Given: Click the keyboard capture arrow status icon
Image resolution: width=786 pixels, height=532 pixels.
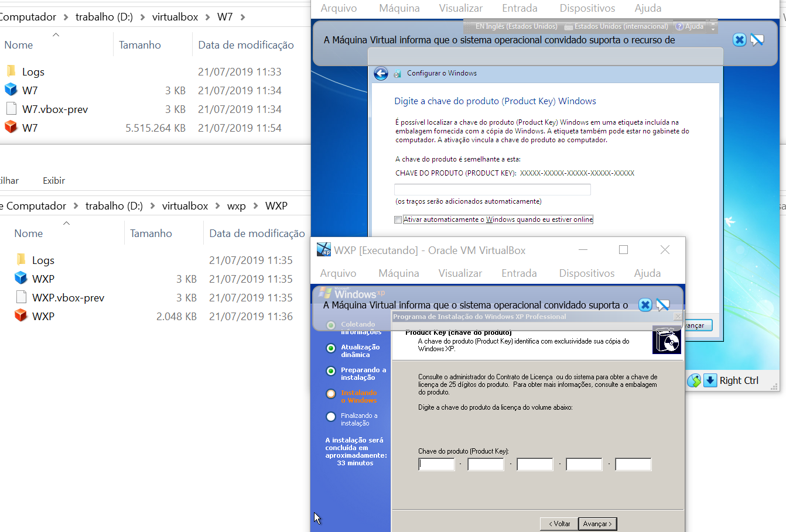Looking at the screenshot, I should [x=710, y=380].
